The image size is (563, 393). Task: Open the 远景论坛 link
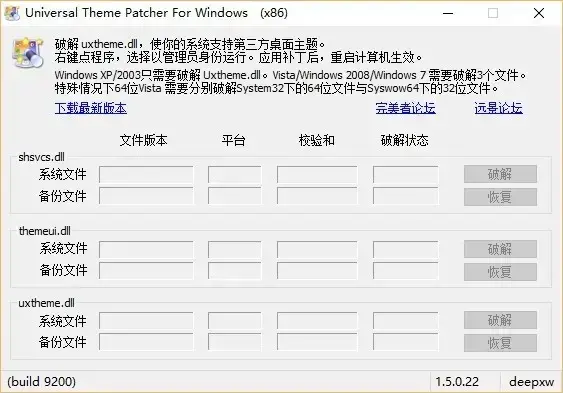point(498,108)
